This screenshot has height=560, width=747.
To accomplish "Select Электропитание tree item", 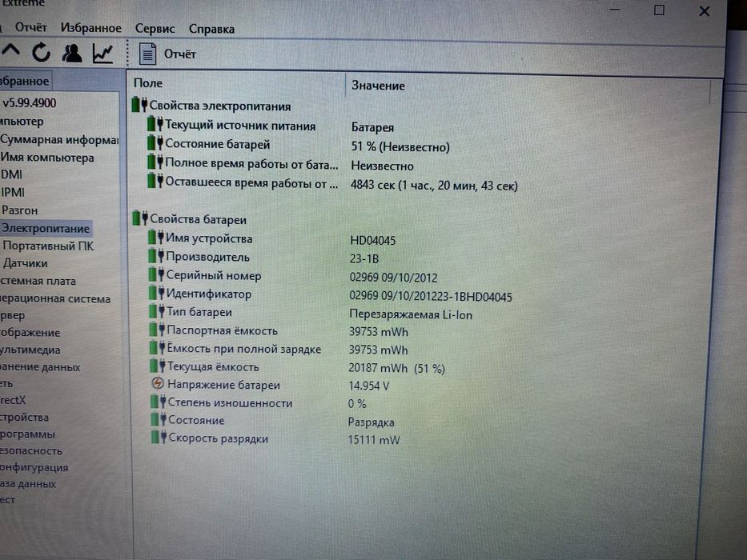I will coord(46,228).
